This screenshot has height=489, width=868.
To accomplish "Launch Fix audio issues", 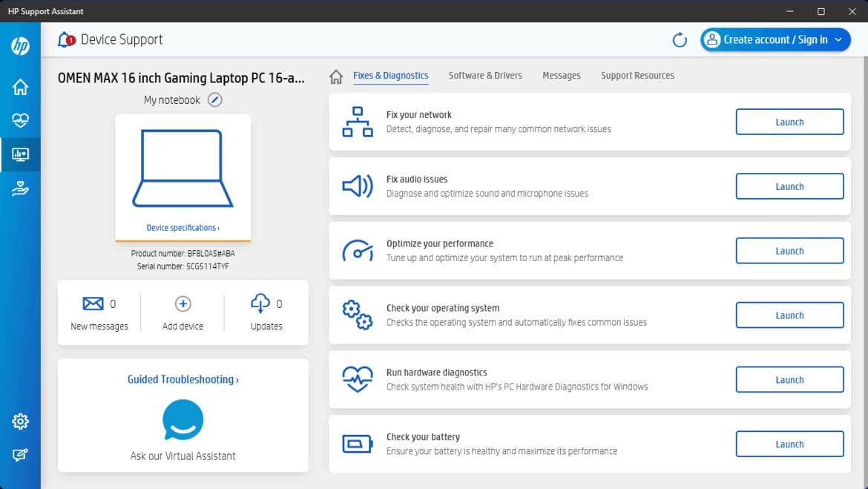I will point(789,186).
